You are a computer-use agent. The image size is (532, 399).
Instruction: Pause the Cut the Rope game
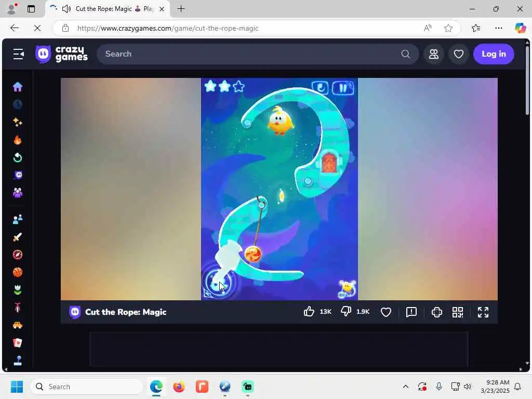point(343,88)
